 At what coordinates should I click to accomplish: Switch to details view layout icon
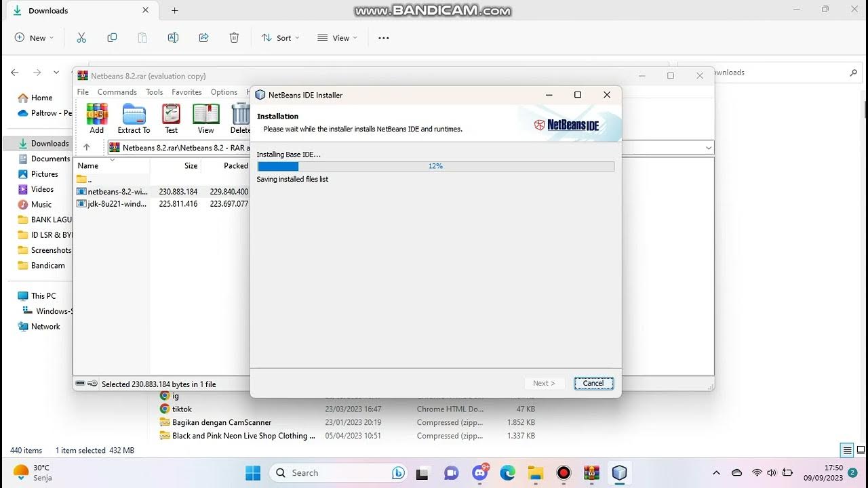(847, 451)
